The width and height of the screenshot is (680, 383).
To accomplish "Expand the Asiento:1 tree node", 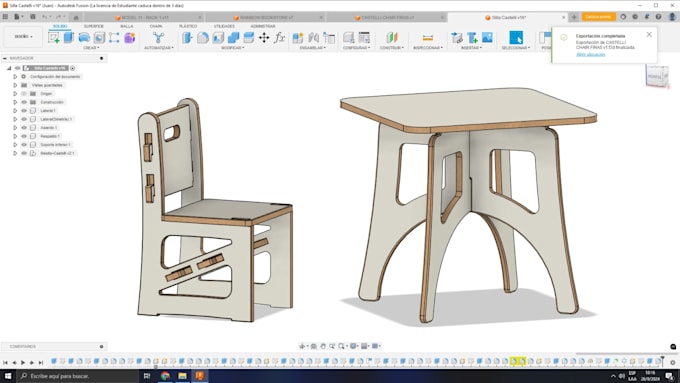I will coord(15,128).
